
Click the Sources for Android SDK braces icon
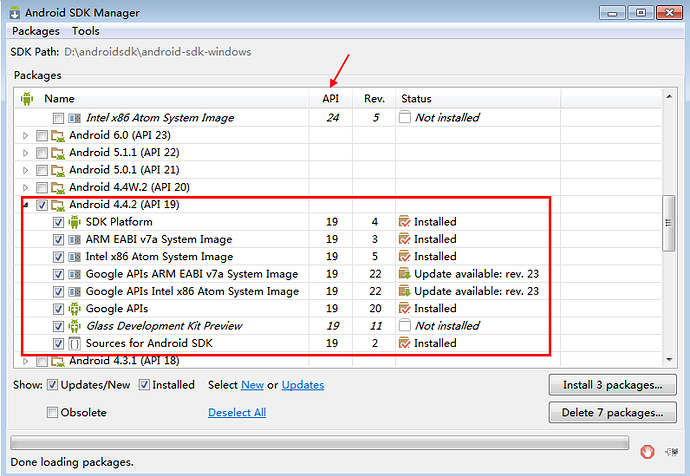point(74,344)
